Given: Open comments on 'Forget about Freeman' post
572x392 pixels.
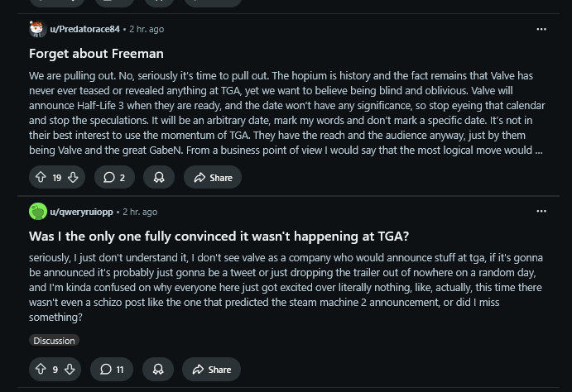Looking at the screenshot, I should pos(114,178).
